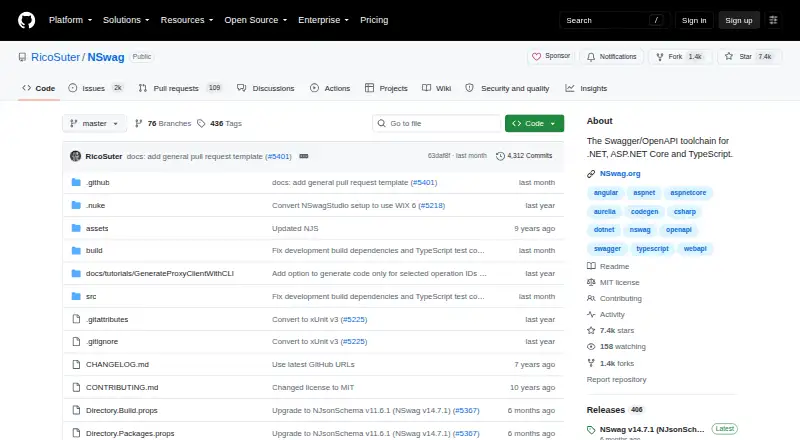800x440 pixels.
Task: Open the src folder icon
Action: [76, 297]
